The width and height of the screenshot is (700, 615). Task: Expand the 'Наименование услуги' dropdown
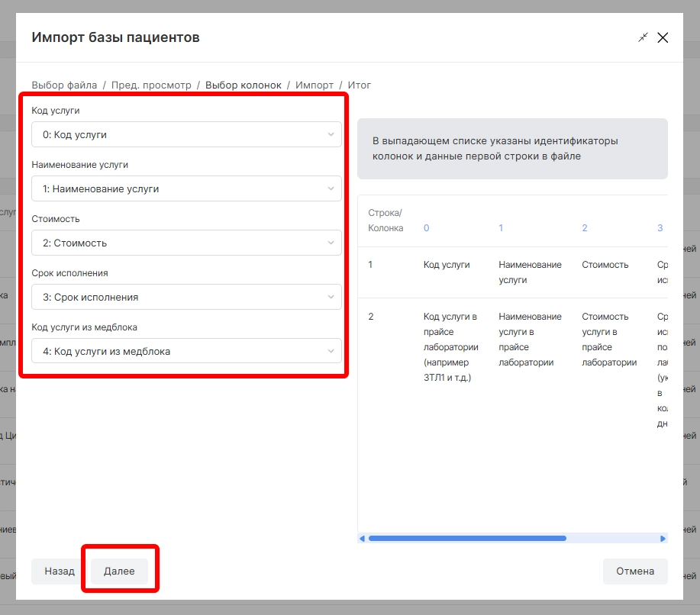click(186, 189)
